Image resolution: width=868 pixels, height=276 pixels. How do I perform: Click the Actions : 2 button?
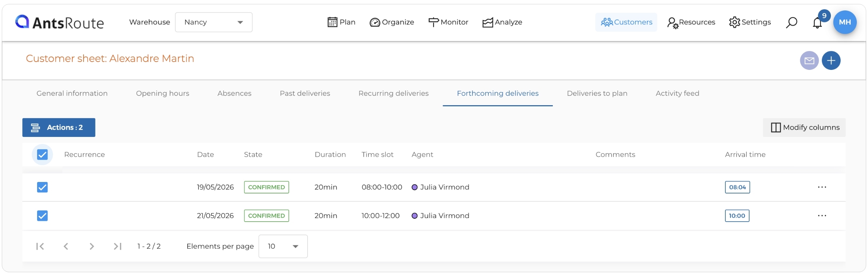click(59, 128)
